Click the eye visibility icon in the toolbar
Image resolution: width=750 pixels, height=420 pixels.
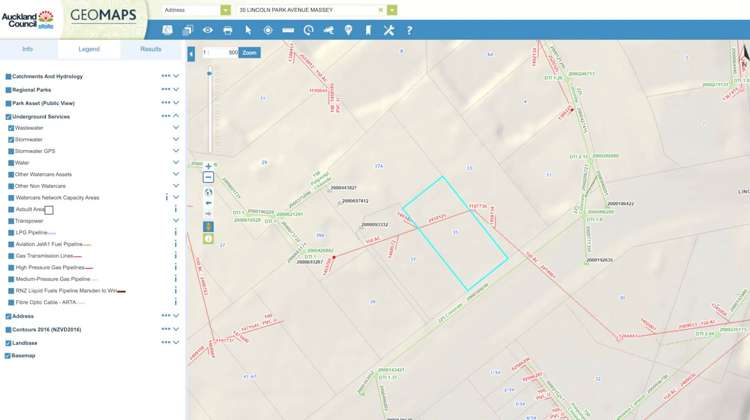(x=208, y=31)
